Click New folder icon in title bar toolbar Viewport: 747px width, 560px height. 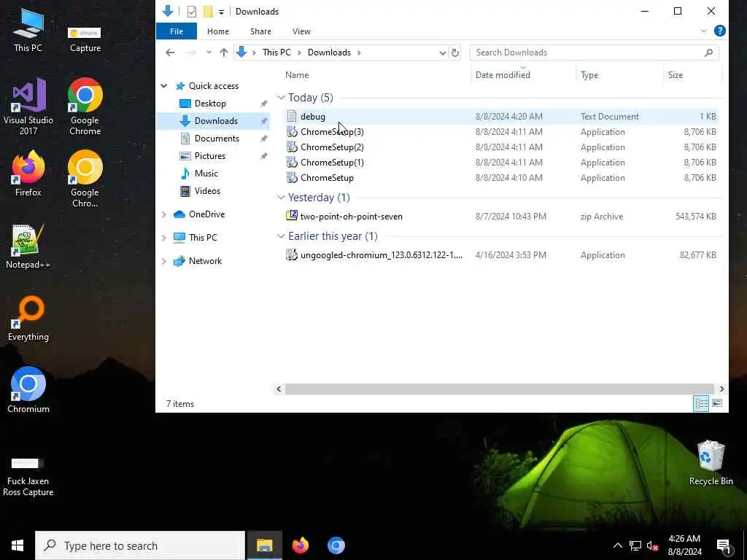[x=208, y=12]
